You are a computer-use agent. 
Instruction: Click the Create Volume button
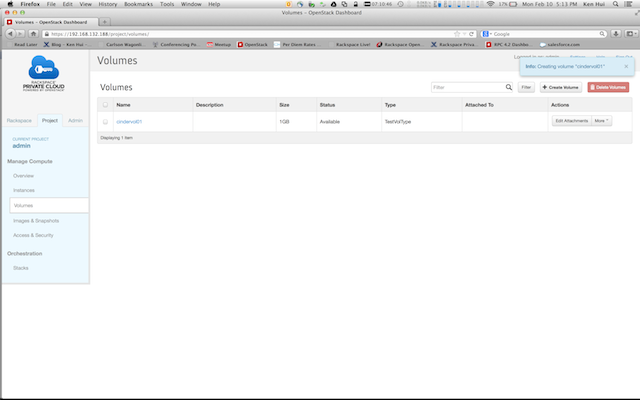(x=560, y=88)
